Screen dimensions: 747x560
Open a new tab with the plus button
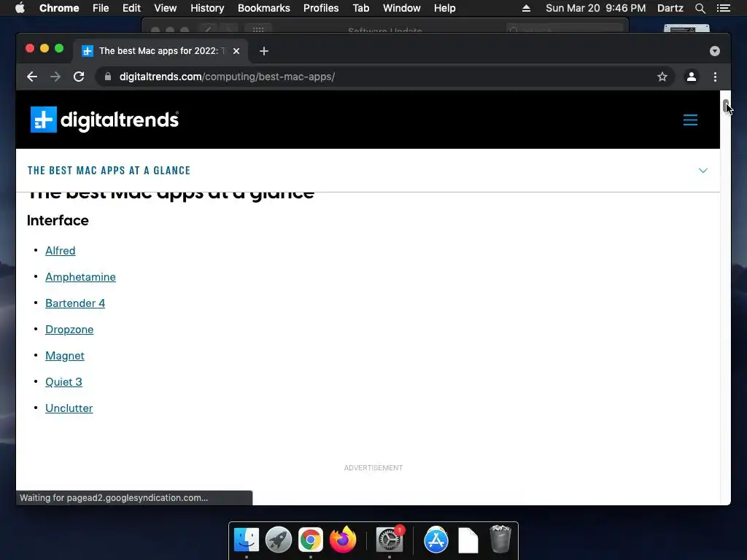[264, 51]
